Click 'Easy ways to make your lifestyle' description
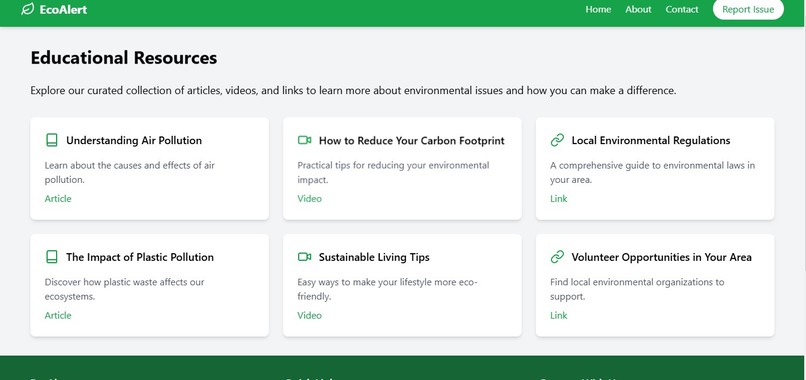The height and width of the screenshot is (380, 806). 388,289
